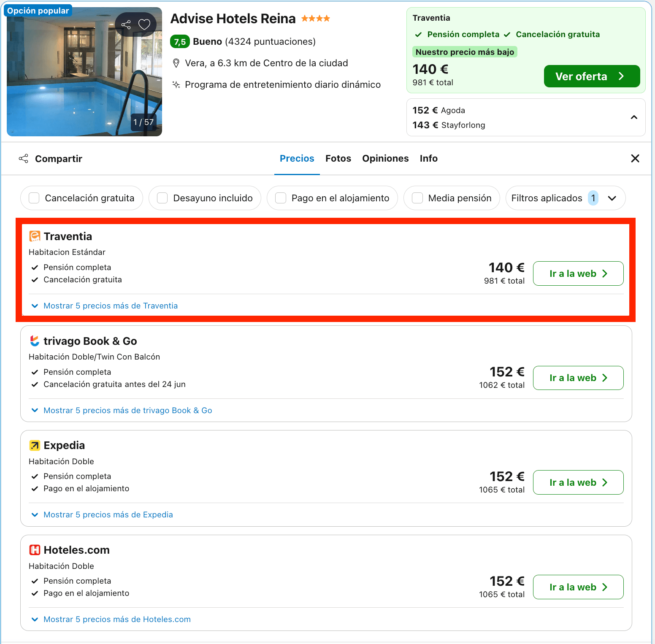This screenshot has width=655, height=644.
Task: Click the 7,5 rating badge
Action: click(180, 42)
